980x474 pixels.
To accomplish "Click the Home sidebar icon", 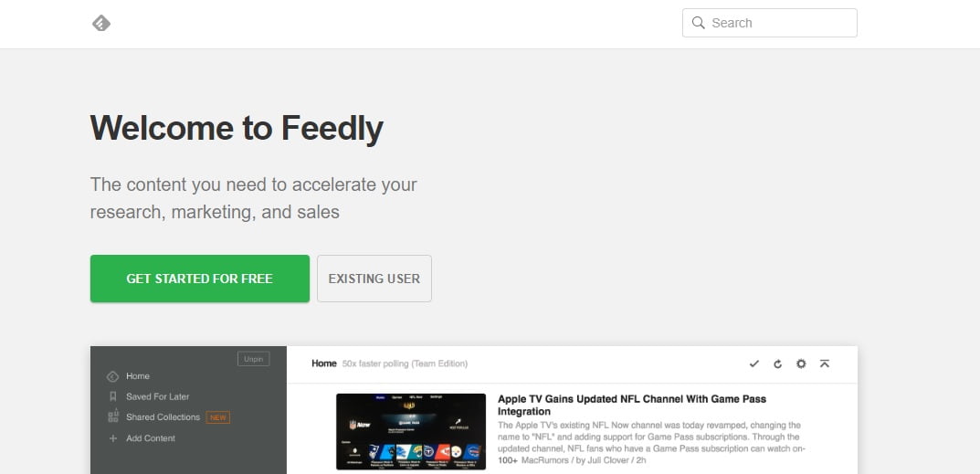I will 112,376.
